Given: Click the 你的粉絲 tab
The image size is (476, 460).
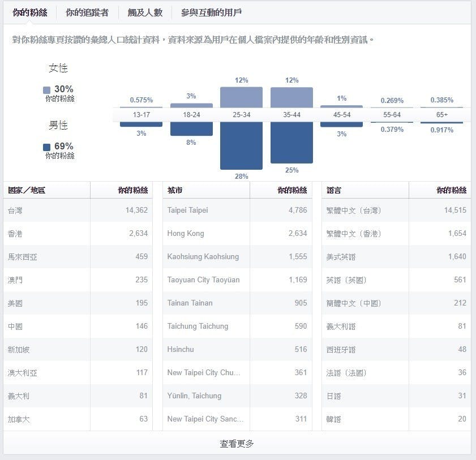Looking at the screenshot, I should [x=30, y=12].
